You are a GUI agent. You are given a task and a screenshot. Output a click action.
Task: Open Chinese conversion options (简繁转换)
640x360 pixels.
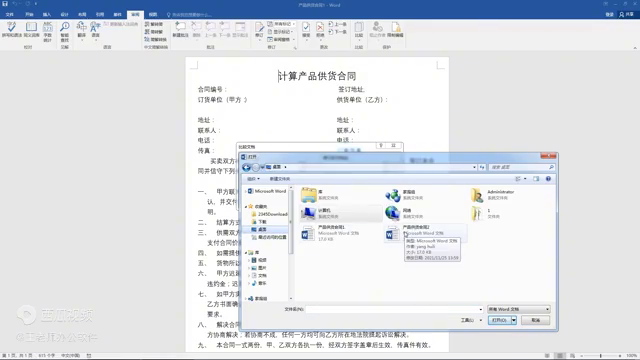point(156,39)
